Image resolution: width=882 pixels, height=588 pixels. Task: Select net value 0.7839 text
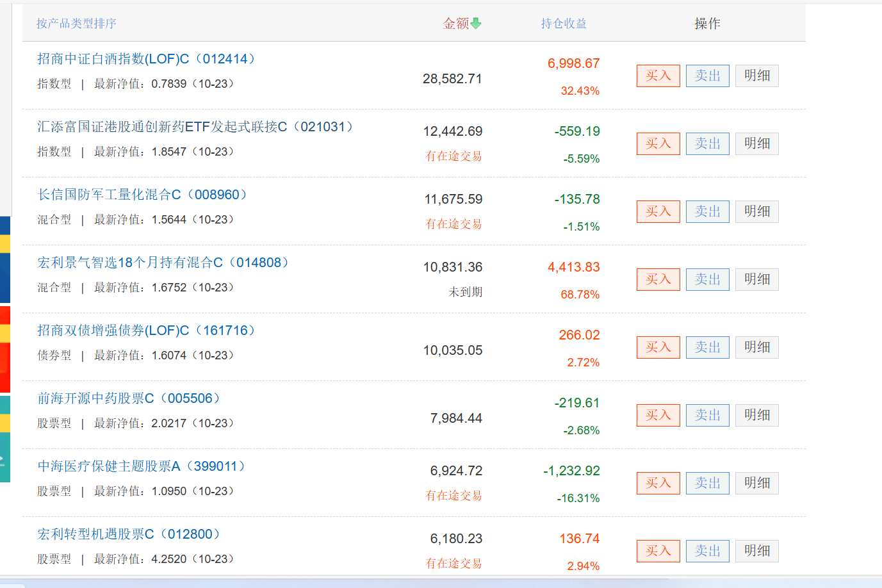pyautogui.click(x=169, y=84)
